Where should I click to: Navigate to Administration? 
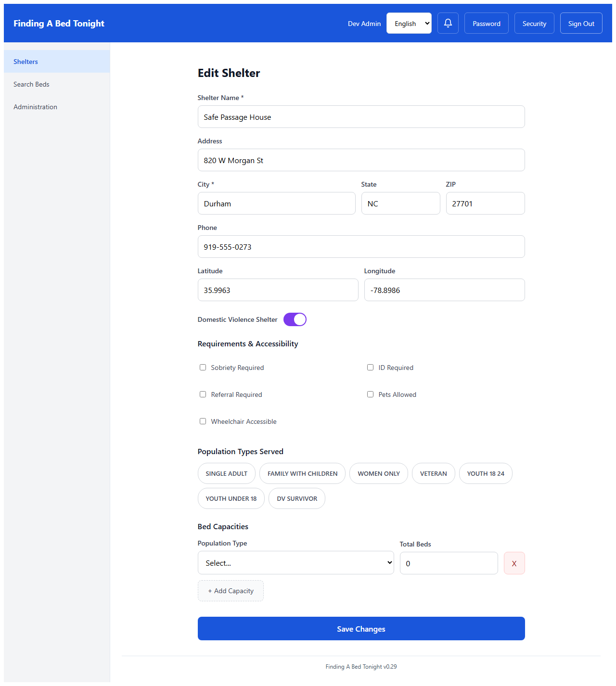point(35,106)
